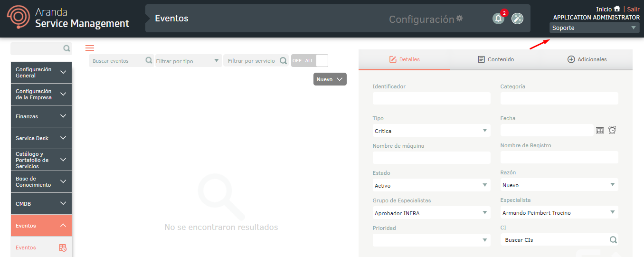Click the Identificador input field
This screenshot has height=257, width=644.
coord(431,98)
